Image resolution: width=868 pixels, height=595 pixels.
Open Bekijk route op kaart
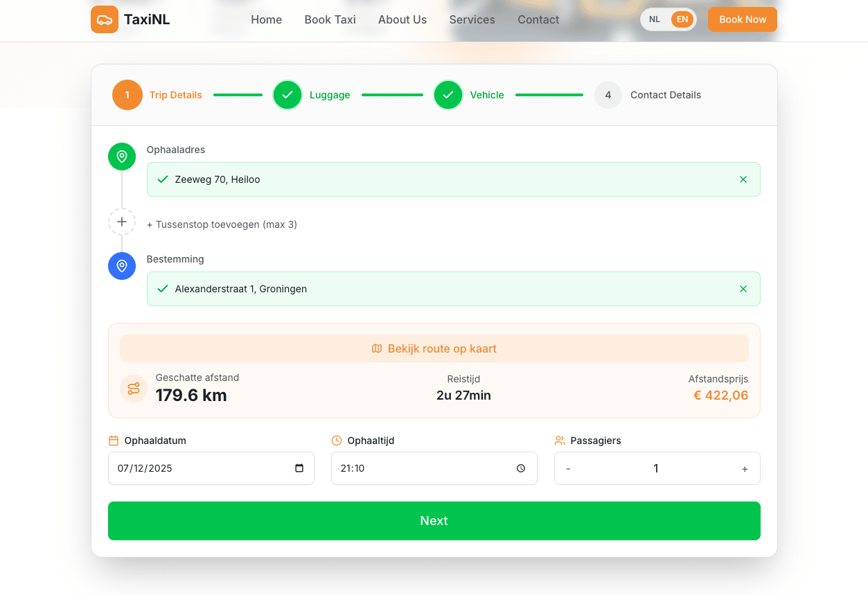[434, 348]
